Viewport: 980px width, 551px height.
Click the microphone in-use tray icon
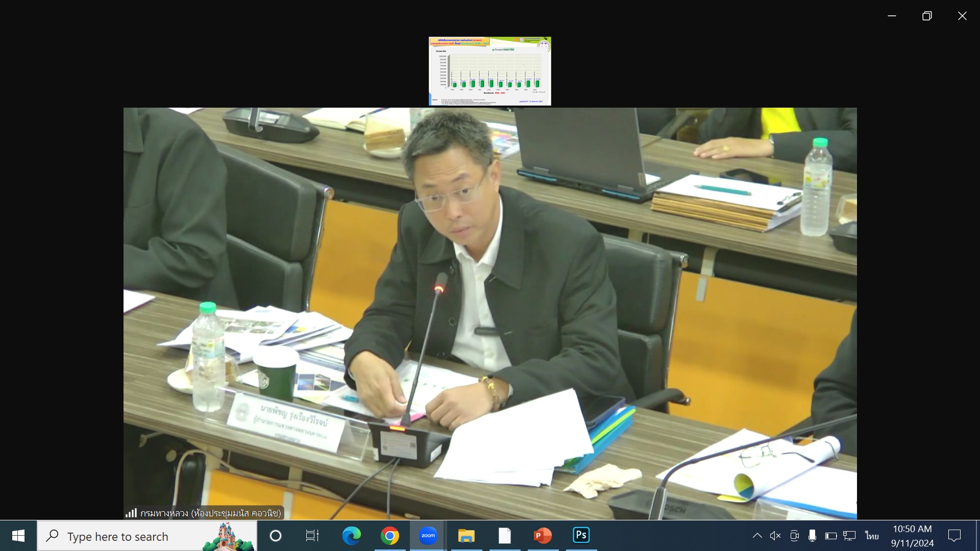[x=812, y=536]
